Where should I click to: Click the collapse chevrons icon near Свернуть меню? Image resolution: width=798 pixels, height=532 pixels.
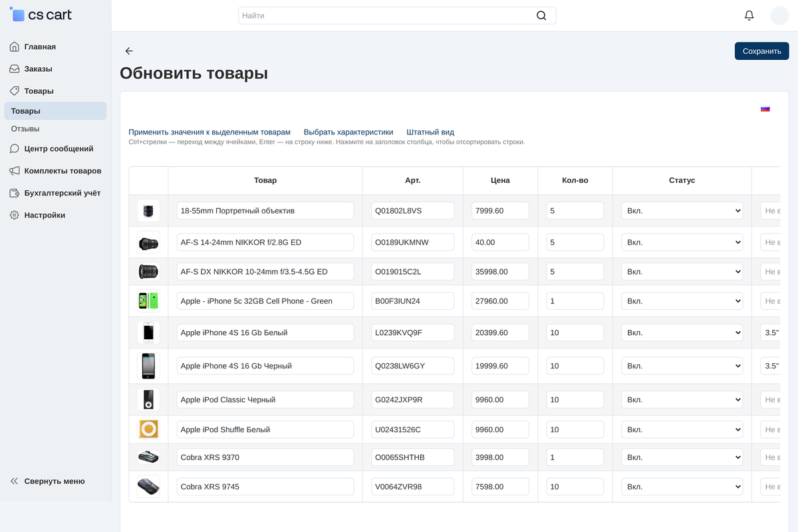tap(15, 481)
